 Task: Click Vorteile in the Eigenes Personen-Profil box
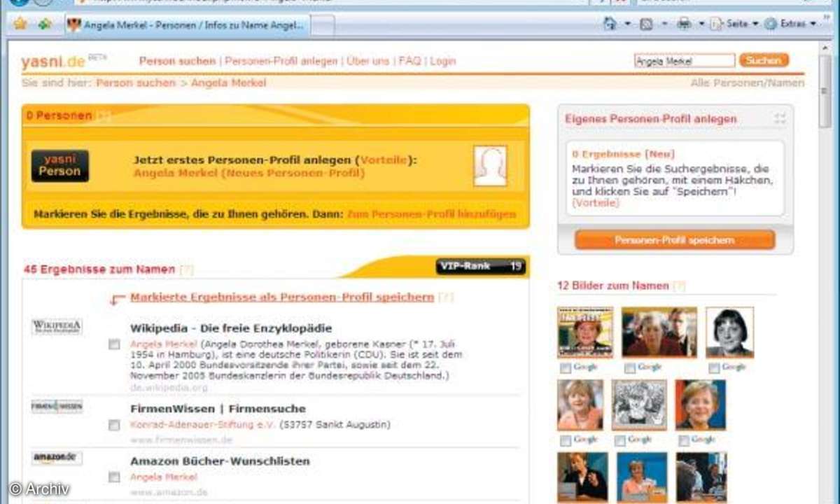[596, 202]
